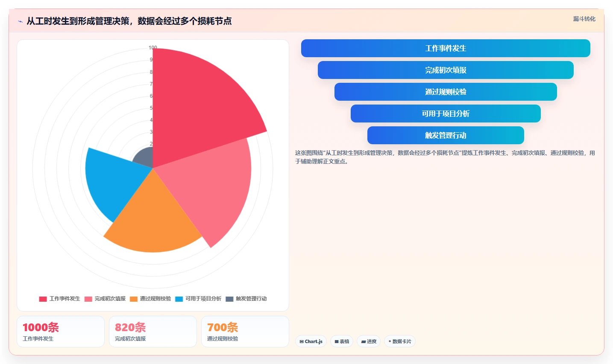
Task: Click 通过规则校验 caption under 700条
Action: [223, 339]
